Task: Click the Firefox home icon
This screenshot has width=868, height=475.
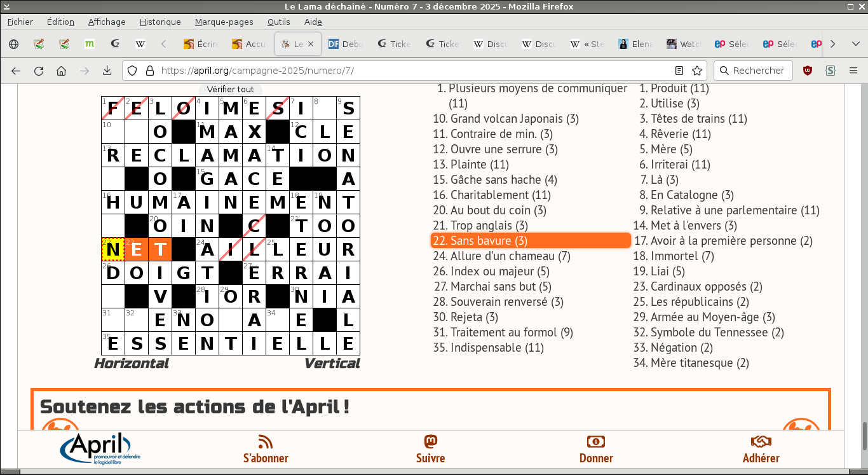Action: pyautogui.click(x=61, y=71)
